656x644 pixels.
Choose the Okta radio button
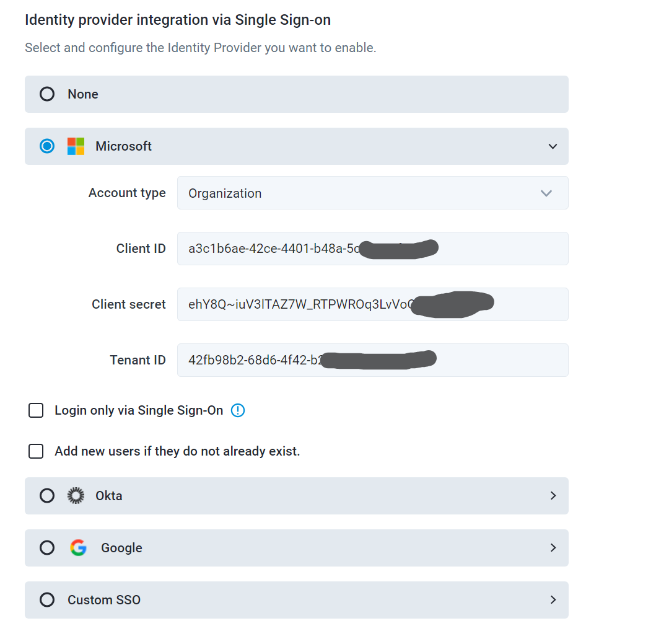point(47,496)
